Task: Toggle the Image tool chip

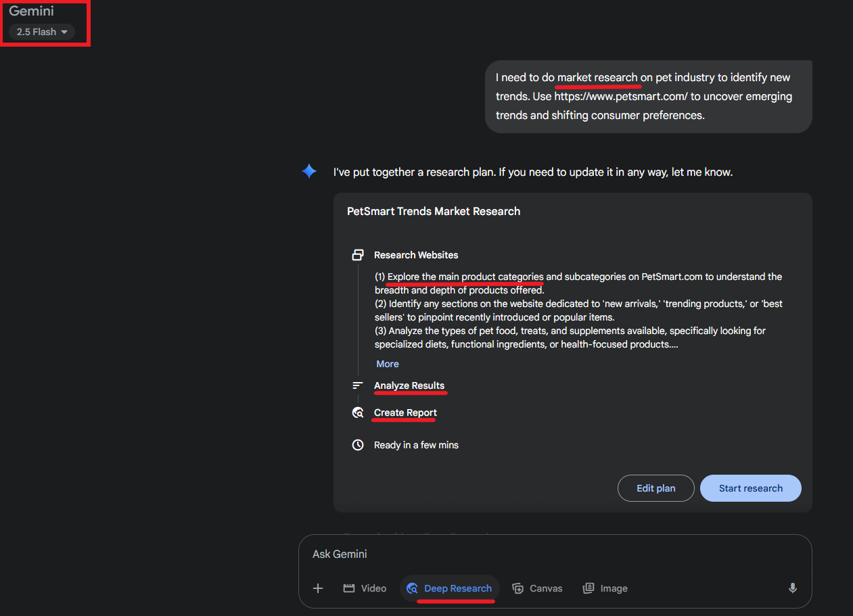Action: pyautogui.click(x=605, y=588)
